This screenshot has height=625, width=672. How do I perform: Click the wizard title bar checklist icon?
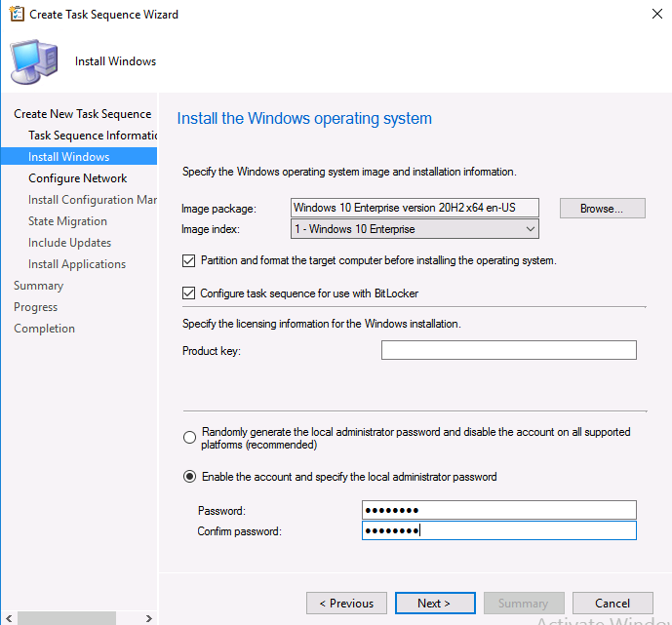coord(17,14)
